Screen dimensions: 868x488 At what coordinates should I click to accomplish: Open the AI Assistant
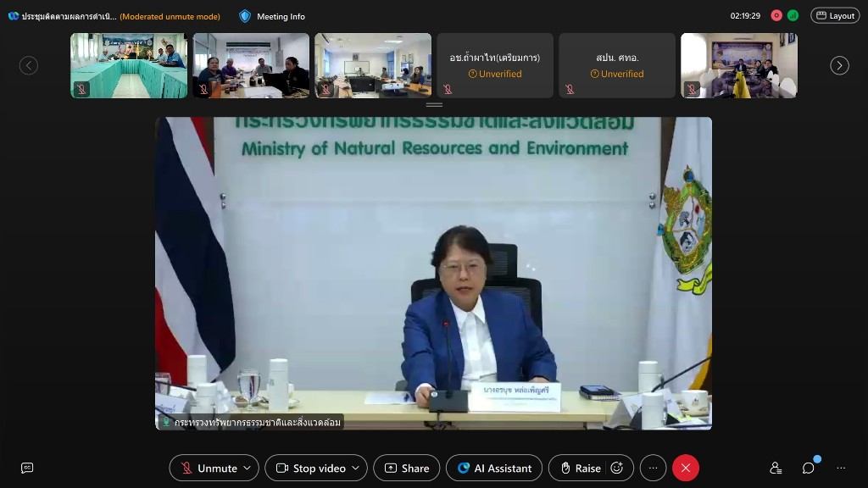494,468
